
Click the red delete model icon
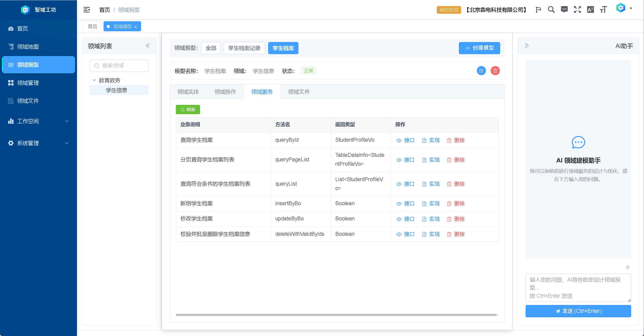coord(495,71)
